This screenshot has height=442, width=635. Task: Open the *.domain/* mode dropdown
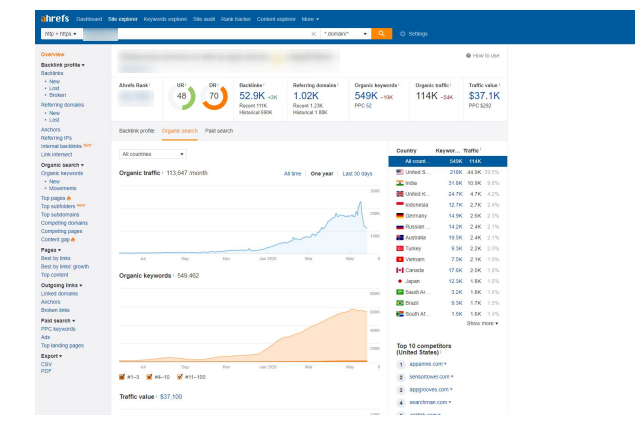[346, 34]
